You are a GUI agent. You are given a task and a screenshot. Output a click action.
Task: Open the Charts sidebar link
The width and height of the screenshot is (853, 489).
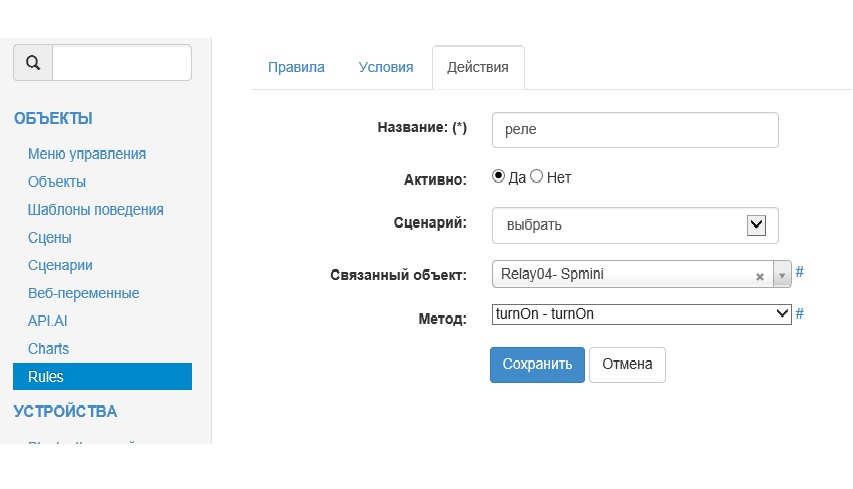click(x=48, y=349)
